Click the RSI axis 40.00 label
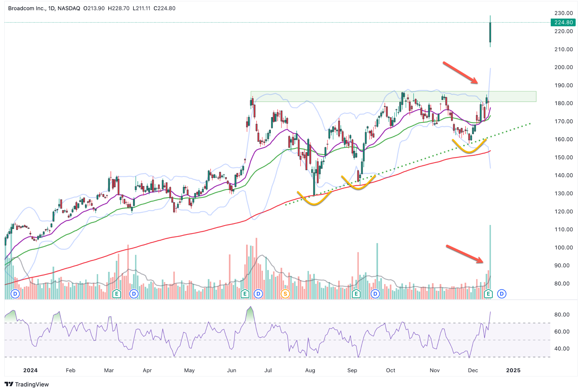 [562, 349]
